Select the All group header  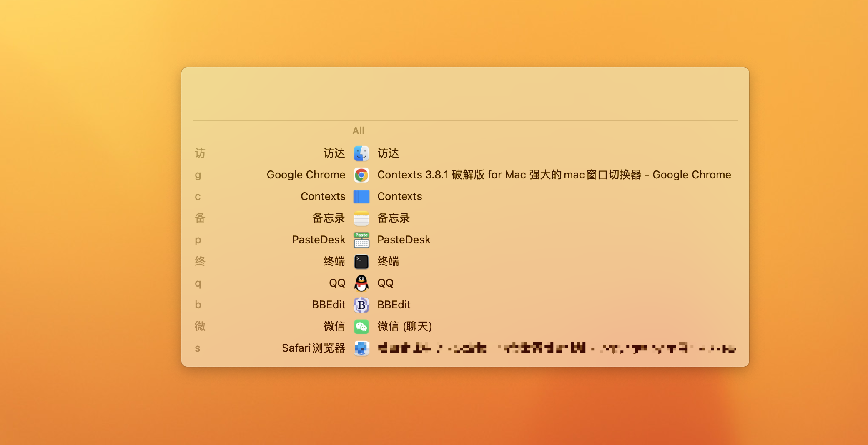358,131
